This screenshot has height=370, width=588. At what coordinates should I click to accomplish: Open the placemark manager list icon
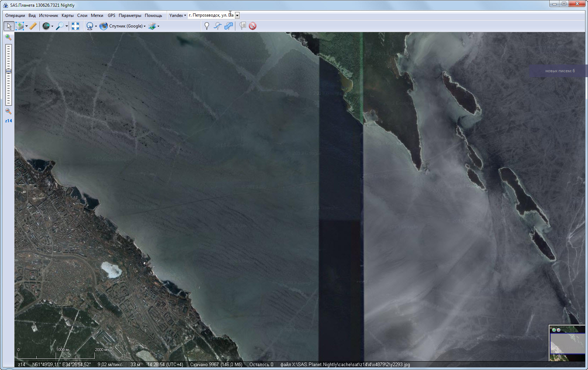pyautogui.click(x=242, y=26)
